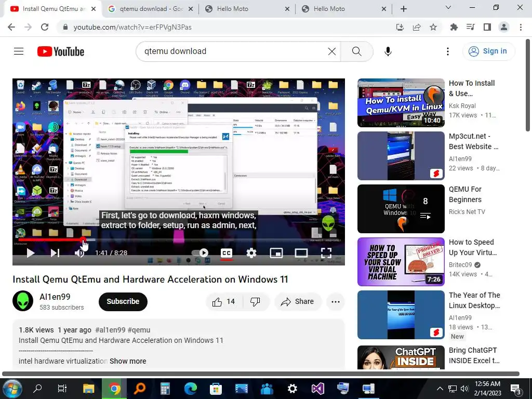Open The Year of The Linux Desktop title
Screen dimensions: 532x399
tap(474, 300)
